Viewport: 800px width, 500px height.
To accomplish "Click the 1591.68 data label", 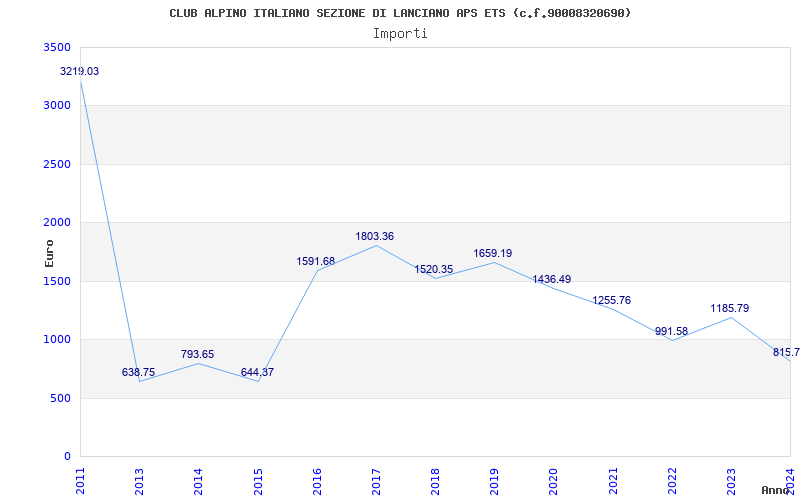I will click(x=316, y=262).
